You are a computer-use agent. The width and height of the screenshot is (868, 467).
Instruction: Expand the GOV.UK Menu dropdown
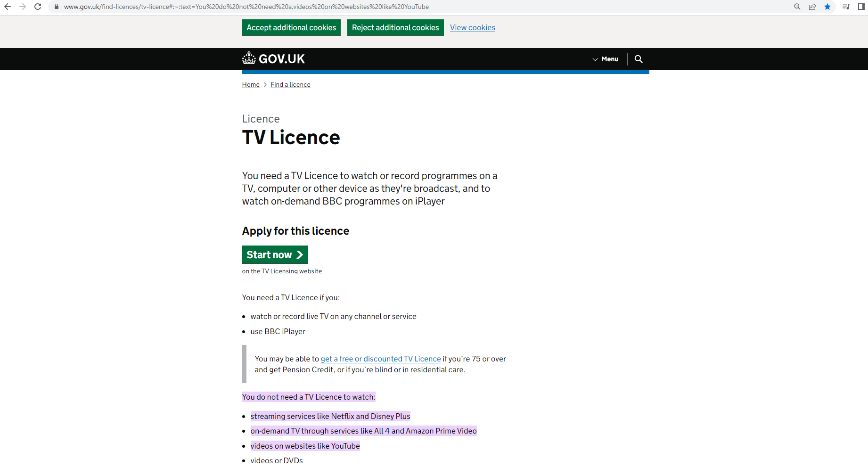point(606,59)
